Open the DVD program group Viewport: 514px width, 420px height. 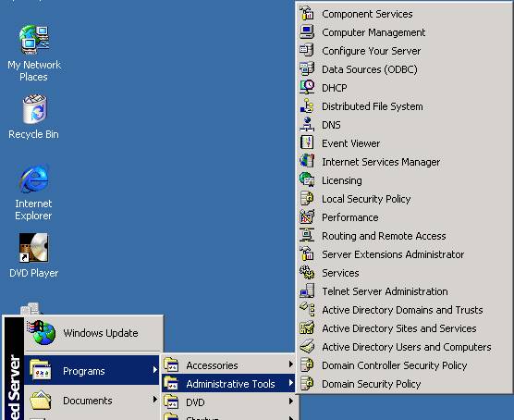[228, 401]
